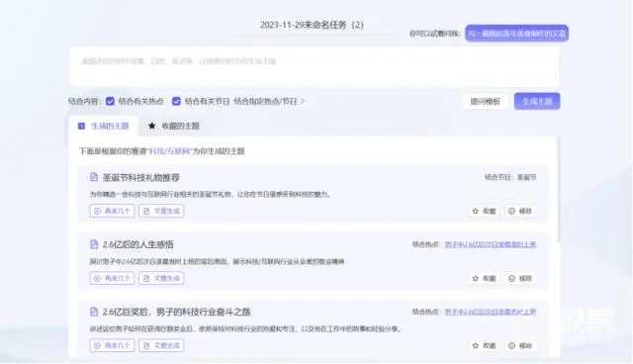Click the suggested prompt pill next to 你可以试着问我
The image size is (633, 364).
pyautogui.click(x=516, y=33)
